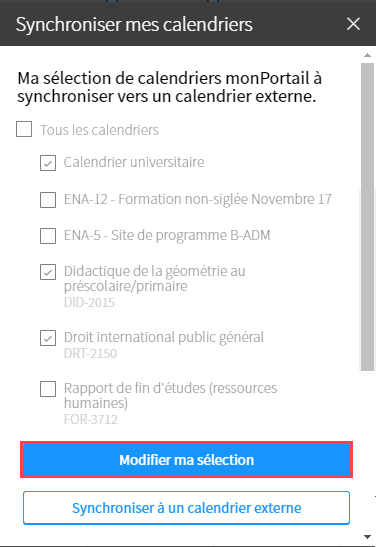The width and height of the screenshot is (376, 547).
Task: Click the dialog title Synchroniser mes calendriers
Action: tap(134, 24)
